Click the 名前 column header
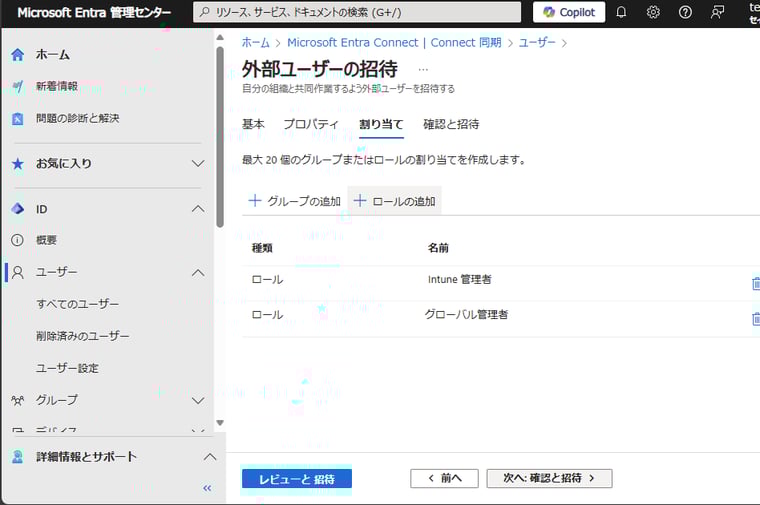This screenshot has height=505, width=760. [x=438, y=248]
